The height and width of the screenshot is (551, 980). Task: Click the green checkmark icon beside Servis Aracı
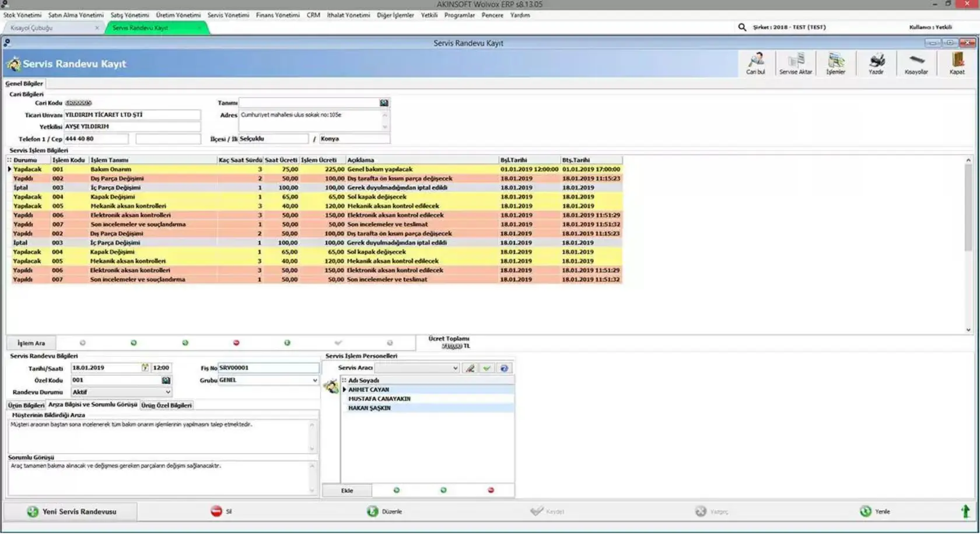pos(487,368)
